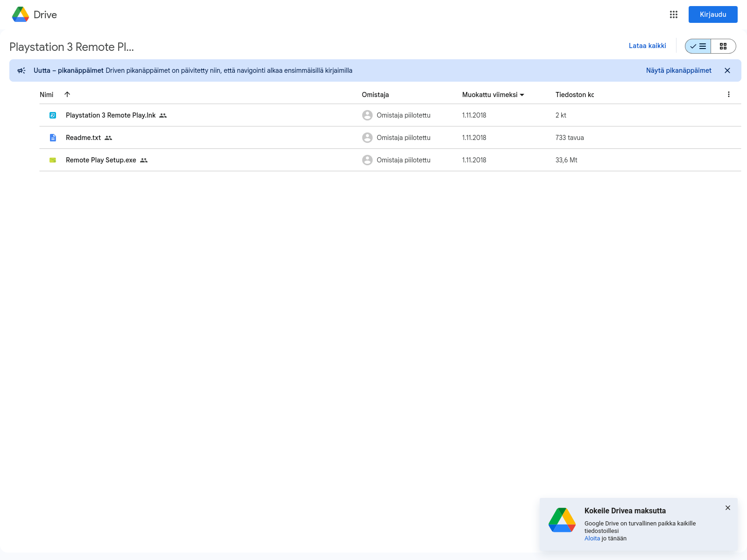The width and height of the screenshot is (747, 560).
Task: Open the three-dot column options menu
Action: click(728, 94)
